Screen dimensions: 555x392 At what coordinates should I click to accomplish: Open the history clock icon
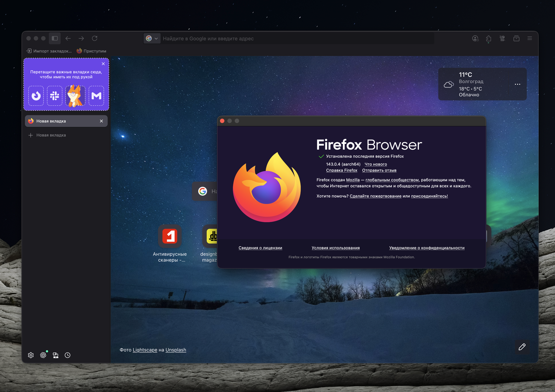[68, 355]
